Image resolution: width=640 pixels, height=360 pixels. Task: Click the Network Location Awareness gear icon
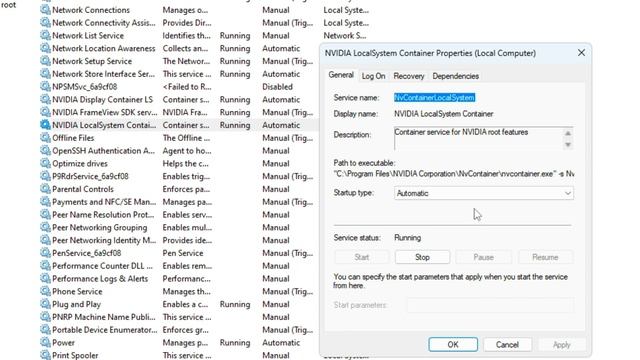point(45,48)
